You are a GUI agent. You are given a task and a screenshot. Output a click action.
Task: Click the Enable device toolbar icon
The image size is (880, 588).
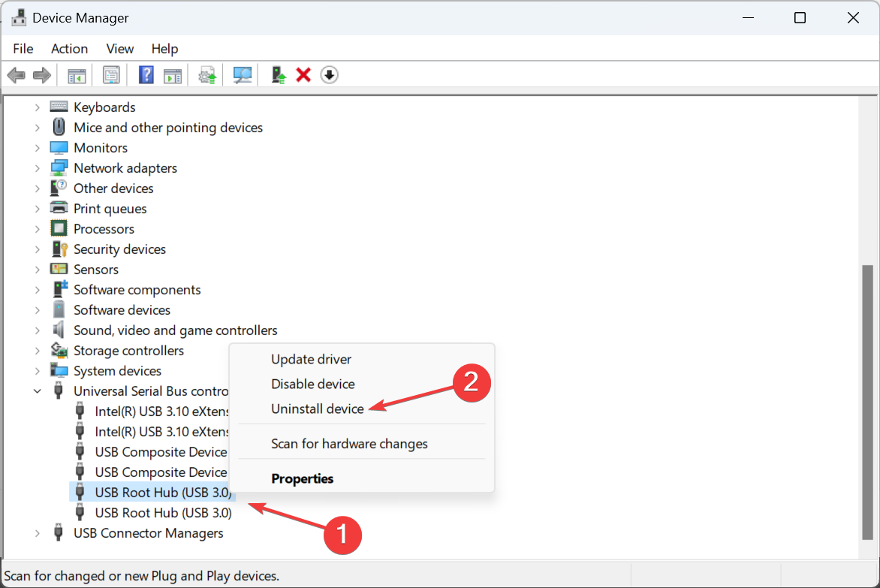(279, 74)
